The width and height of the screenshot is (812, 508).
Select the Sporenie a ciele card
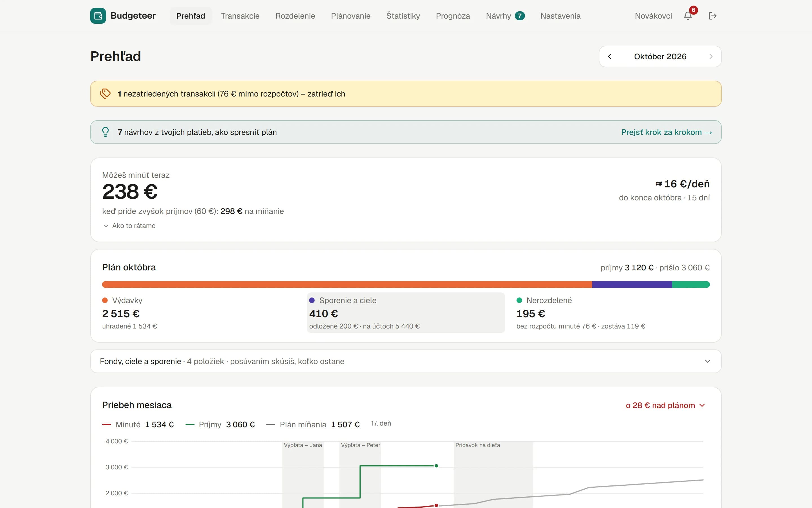click(x=406, y=313)
